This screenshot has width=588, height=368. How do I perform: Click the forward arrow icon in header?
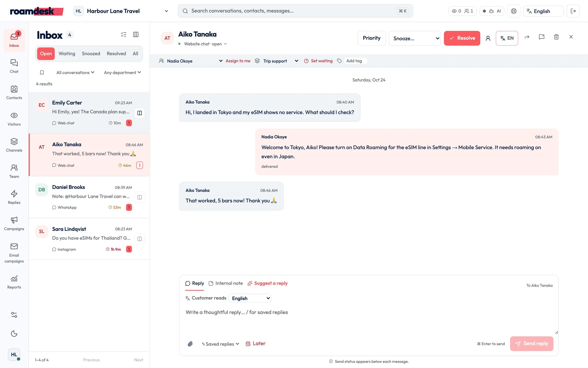[x=527, y=37]
